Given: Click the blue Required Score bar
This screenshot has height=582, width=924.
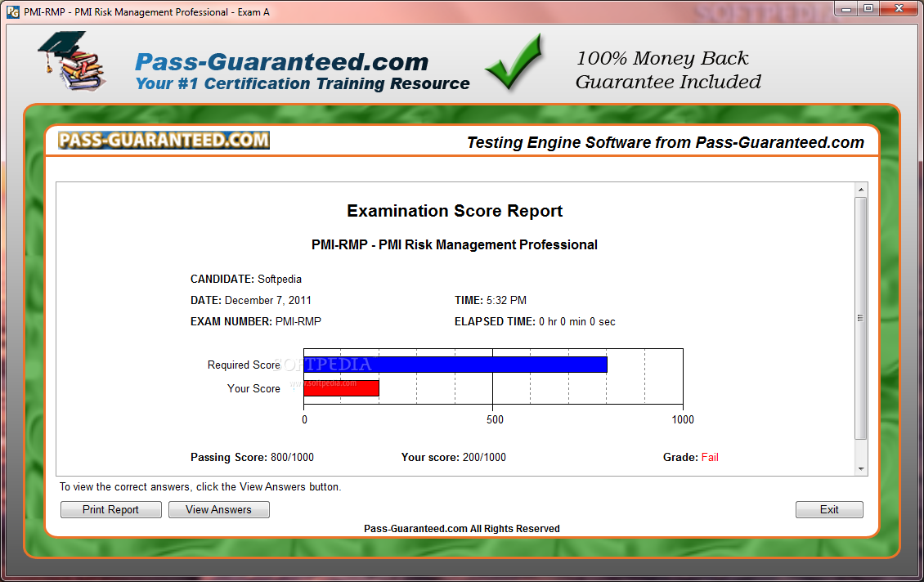Looking at the screenshot, I should pos(455,365).
